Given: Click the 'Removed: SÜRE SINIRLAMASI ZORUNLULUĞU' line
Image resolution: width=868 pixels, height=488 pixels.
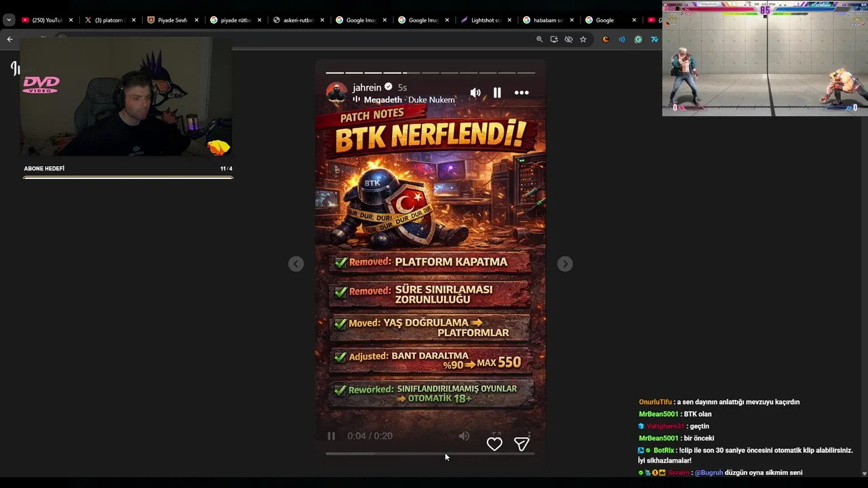Looking at the screenshot, I should (x=430, y=295).
